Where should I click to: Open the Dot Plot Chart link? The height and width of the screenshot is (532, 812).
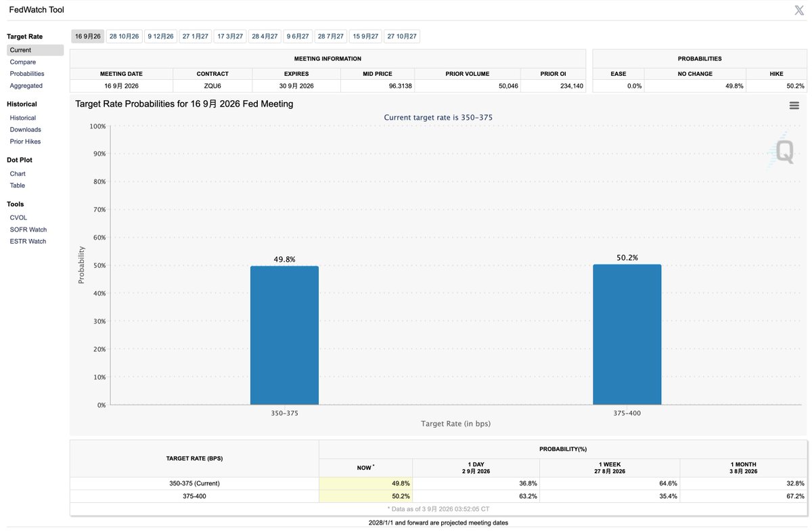coord(18,174)
